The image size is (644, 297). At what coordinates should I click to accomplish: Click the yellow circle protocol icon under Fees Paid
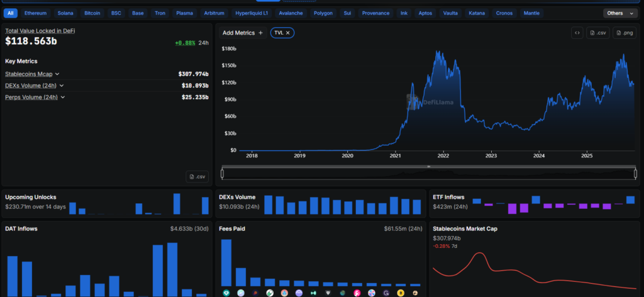[x=401, y=293]
